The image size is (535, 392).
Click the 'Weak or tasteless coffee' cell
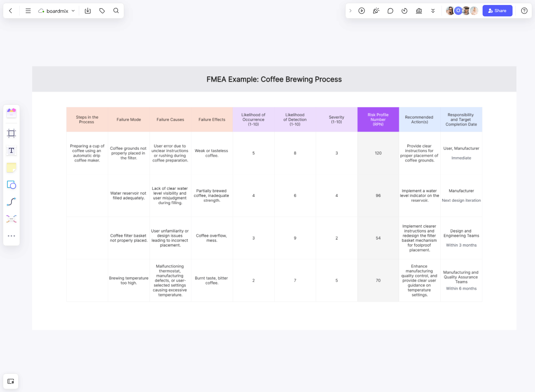click(212, 153)
